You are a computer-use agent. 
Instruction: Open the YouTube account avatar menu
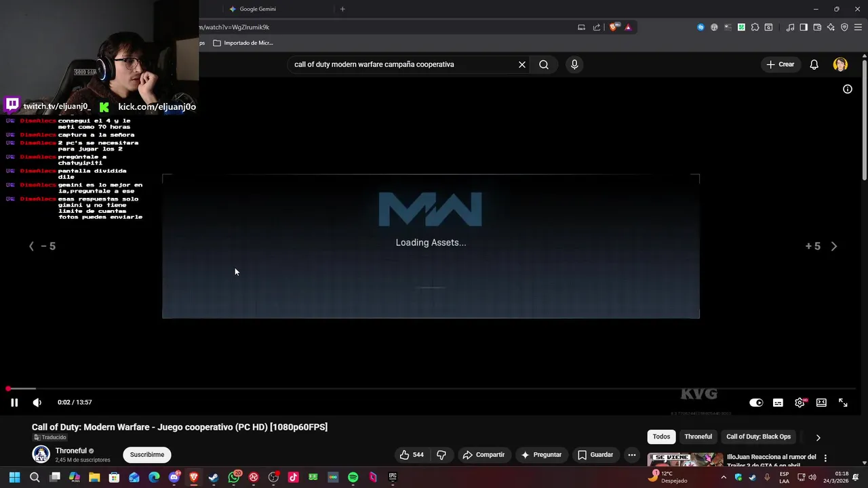[x=840, y=64]
